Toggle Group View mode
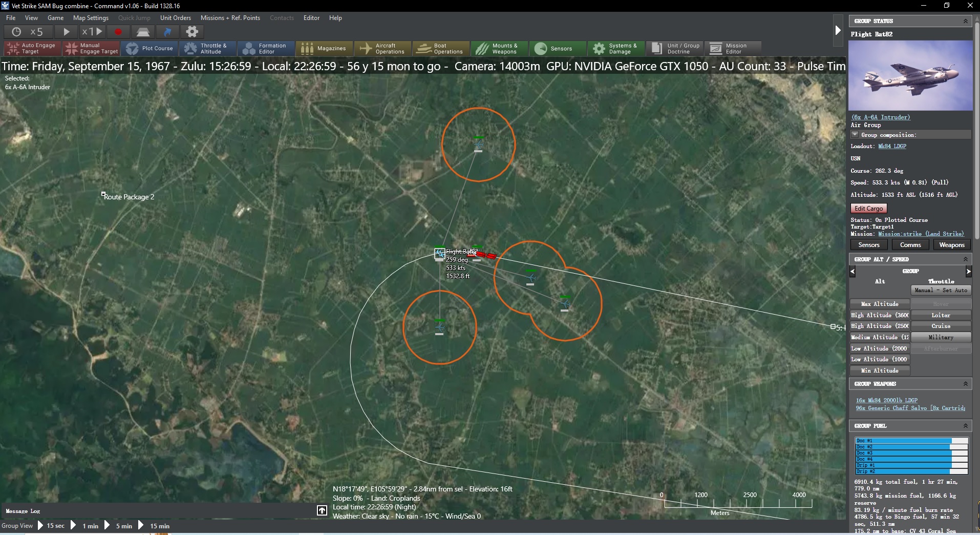This screenshot has height=535, width=980. point(17,526)
